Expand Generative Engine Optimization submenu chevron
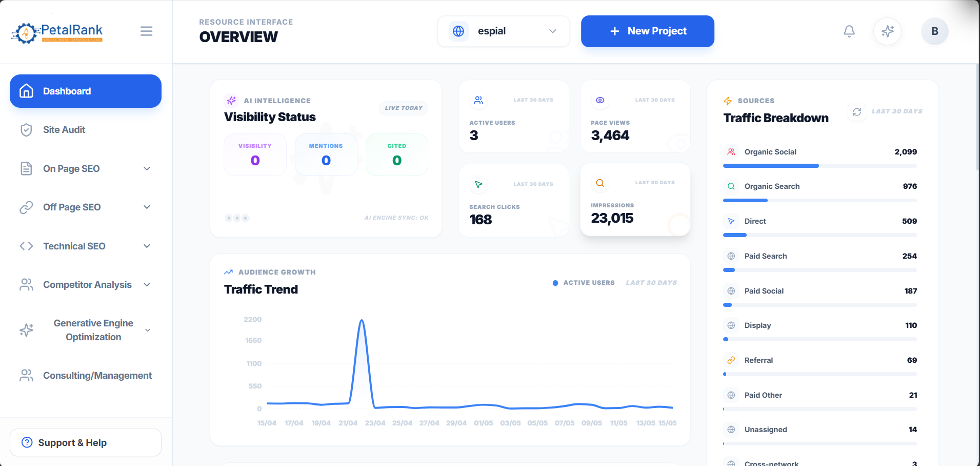980x466 pixels. pos(148,331)
